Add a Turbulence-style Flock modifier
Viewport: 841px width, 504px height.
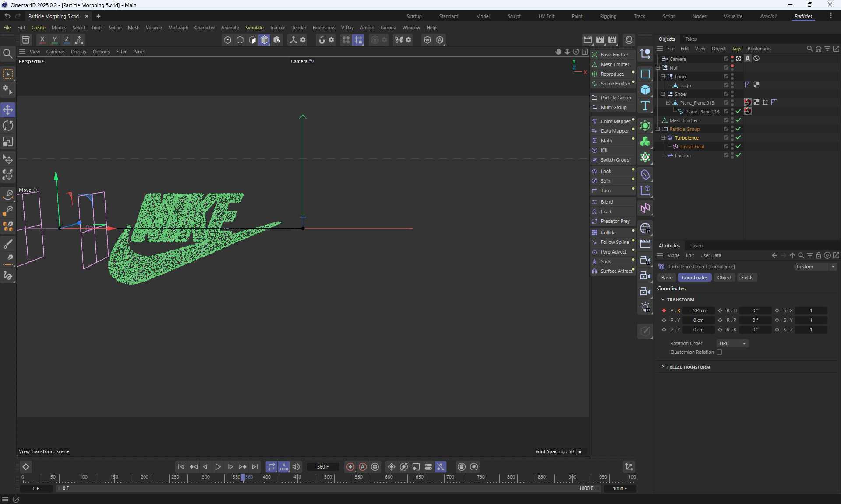[x=606, y=211]
